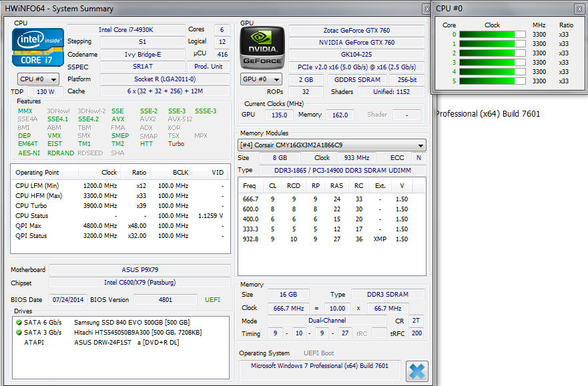Open the CPU #0 selector dropdown
The width and height of the screenshot is (588, 386).
pyautogui.click(x=38, y=79)
